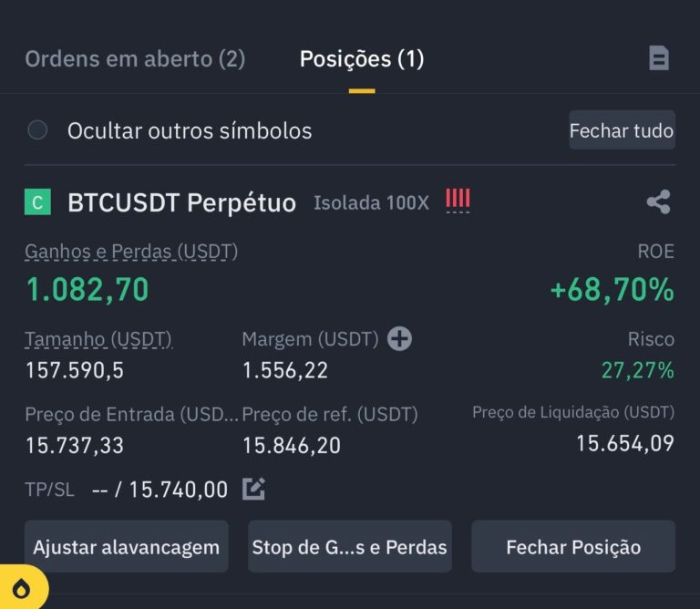Tap the yellow flame floating icon

coord(22,589)
